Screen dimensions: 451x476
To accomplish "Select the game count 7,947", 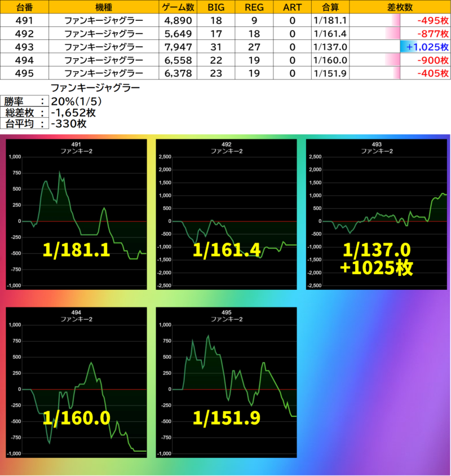I will point(178,47).
